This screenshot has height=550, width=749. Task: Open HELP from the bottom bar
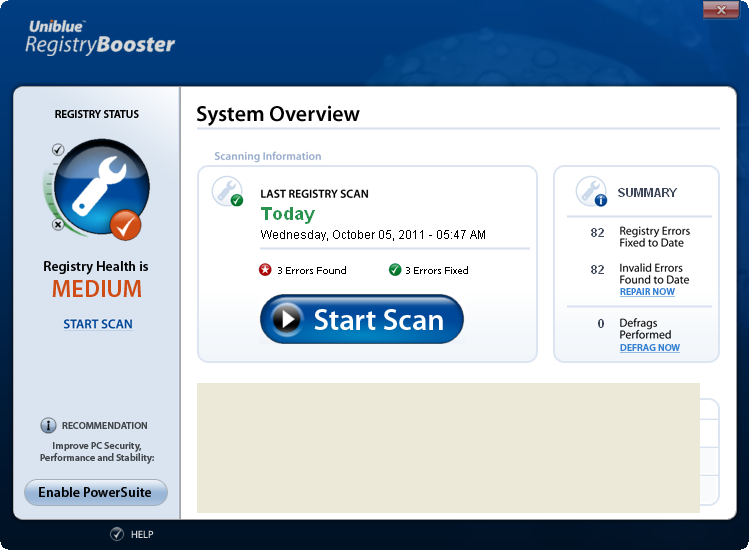coord(142,535)
